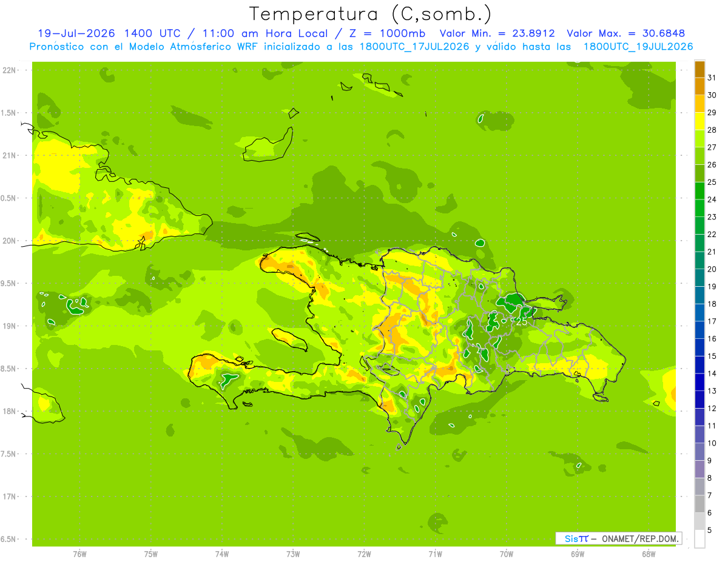Click the '1800UTC_19JUL2026' valid-until time
The image size is (728, 562).
pos(638,47)
